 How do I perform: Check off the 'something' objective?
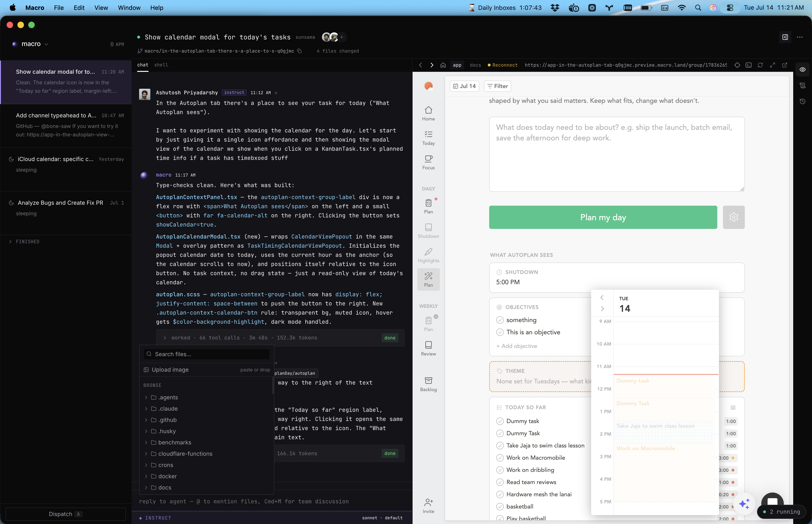click(500, 320)
